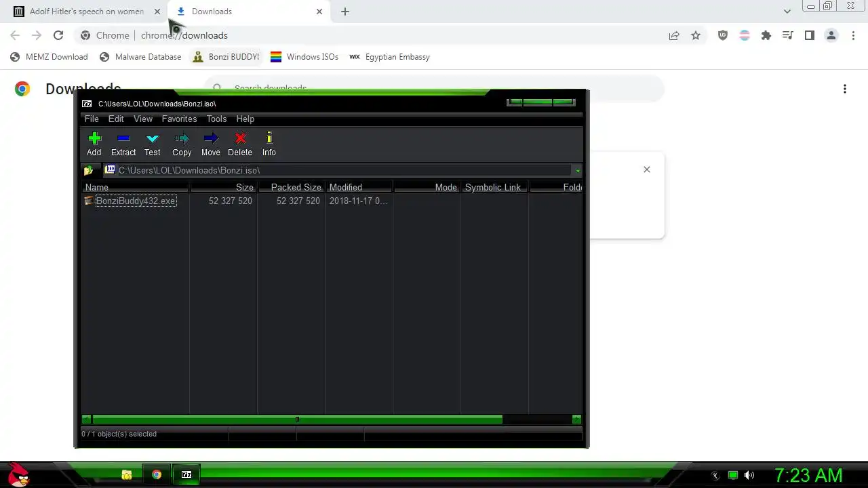Open the Chrome profile avatar
The image size is (868, 488).
tap(831, 35)
